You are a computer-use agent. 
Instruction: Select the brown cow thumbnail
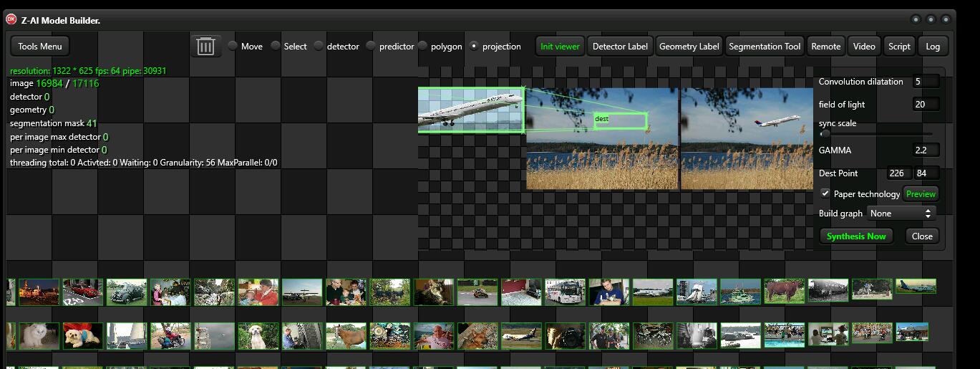[x=785, y=290]
